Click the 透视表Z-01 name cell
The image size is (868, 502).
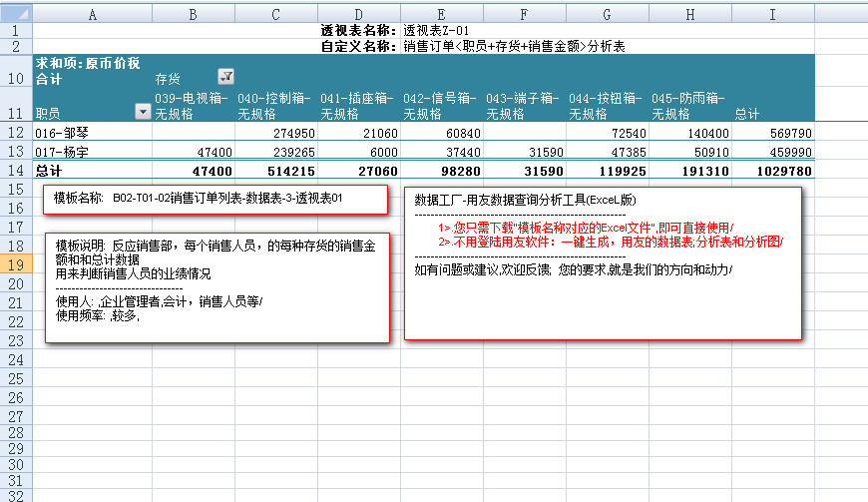[436, 31]
